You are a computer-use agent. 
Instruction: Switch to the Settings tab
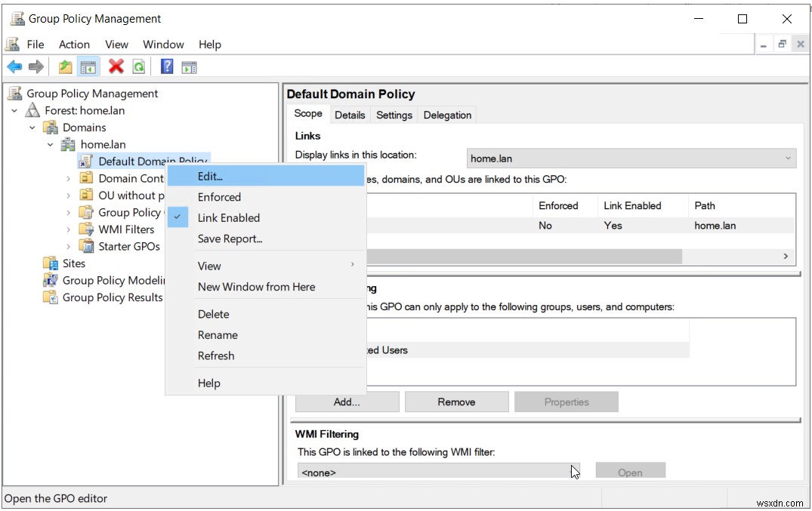tap(394, 115)
